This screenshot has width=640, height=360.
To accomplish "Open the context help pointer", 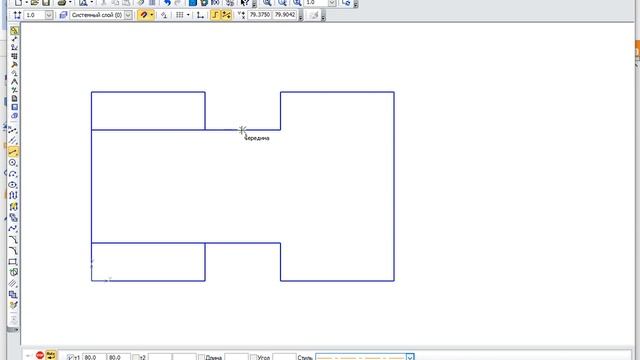I will [244, 3].
